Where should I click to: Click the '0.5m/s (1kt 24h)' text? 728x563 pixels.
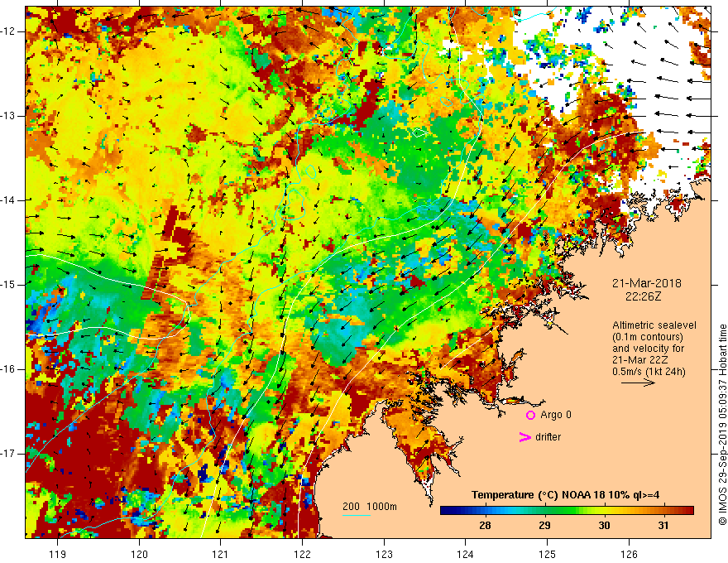[649, 372]
